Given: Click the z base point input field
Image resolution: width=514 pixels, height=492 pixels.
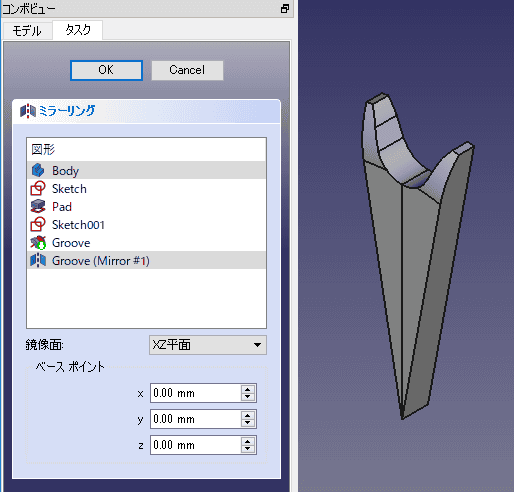Looking at the screenshot, I should [x=196, y=445].
